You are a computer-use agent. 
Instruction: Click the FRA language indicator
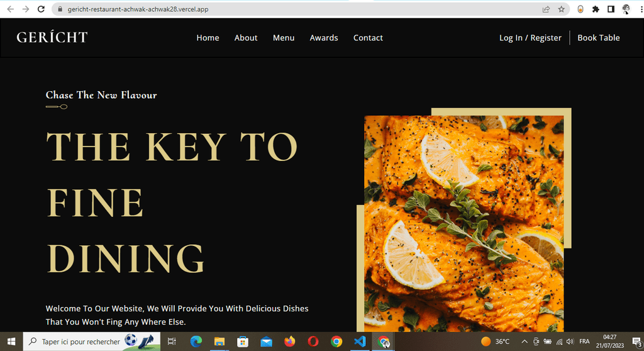tap(584, 342)
